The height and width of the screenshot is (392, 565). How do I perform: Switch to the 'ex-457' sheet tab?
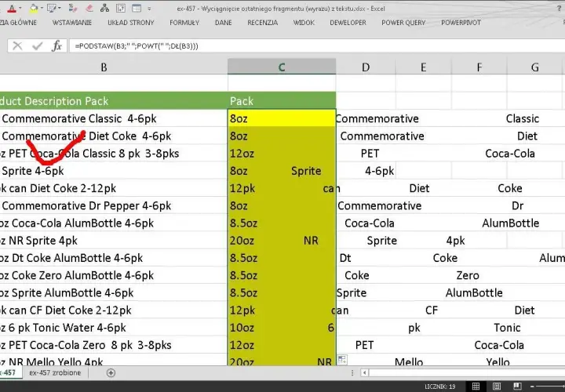[x=8, y=372]
